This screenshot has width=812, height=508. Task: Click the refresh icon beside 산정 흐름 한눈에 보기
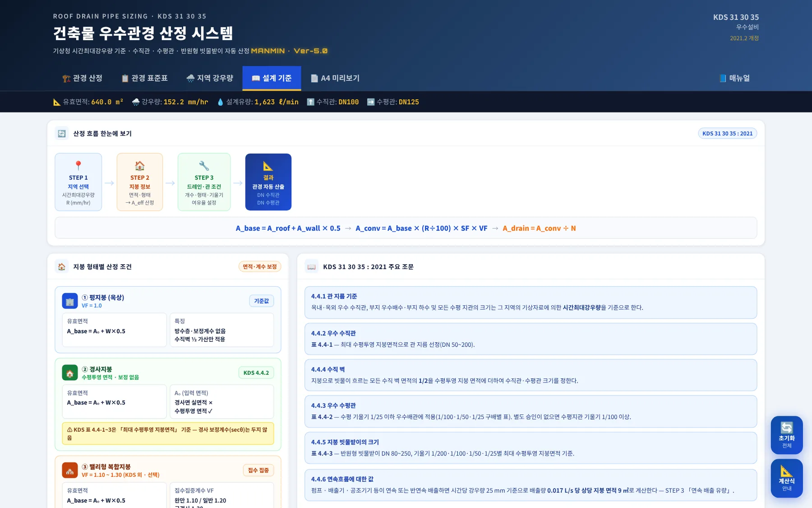point(62,133)
